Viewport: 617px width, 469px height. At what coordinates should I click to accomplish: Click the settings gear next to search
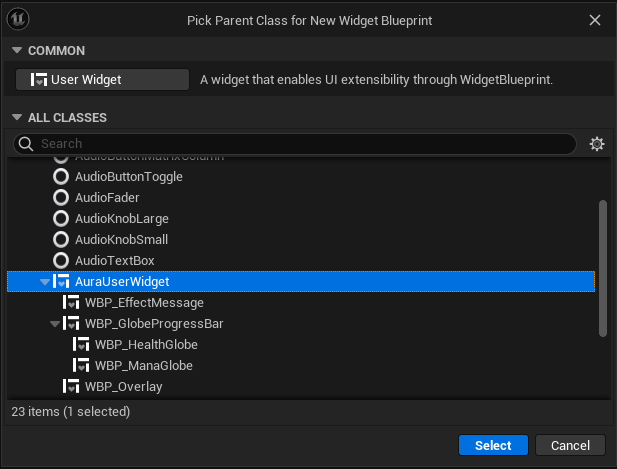coord(597,144)
